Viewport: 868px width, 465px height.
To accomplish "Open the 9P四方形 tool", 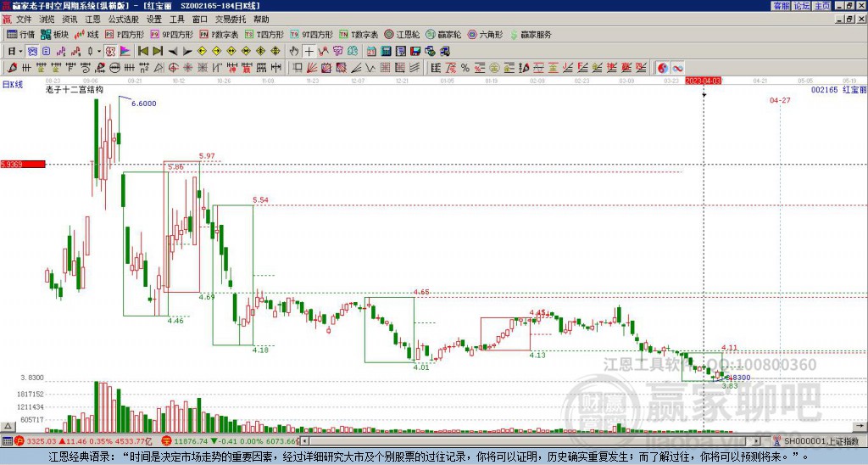I will 171,34.
